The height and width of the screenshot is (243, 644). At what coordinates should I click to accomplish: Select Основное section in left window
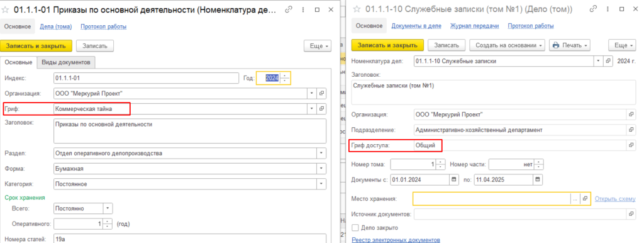pyautogui.click(x=18, y=26)
